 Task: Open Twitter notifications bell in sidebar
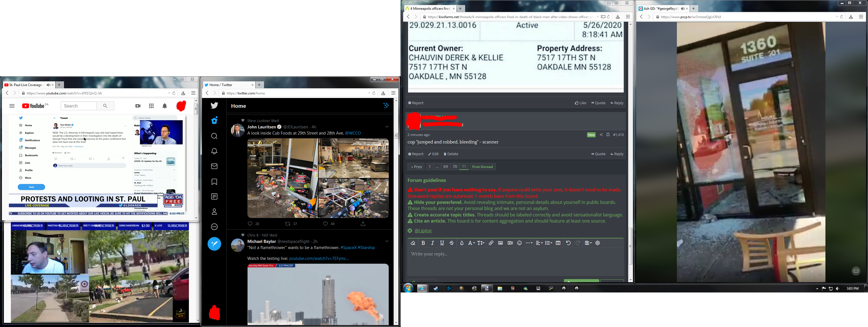pos(214,151)
